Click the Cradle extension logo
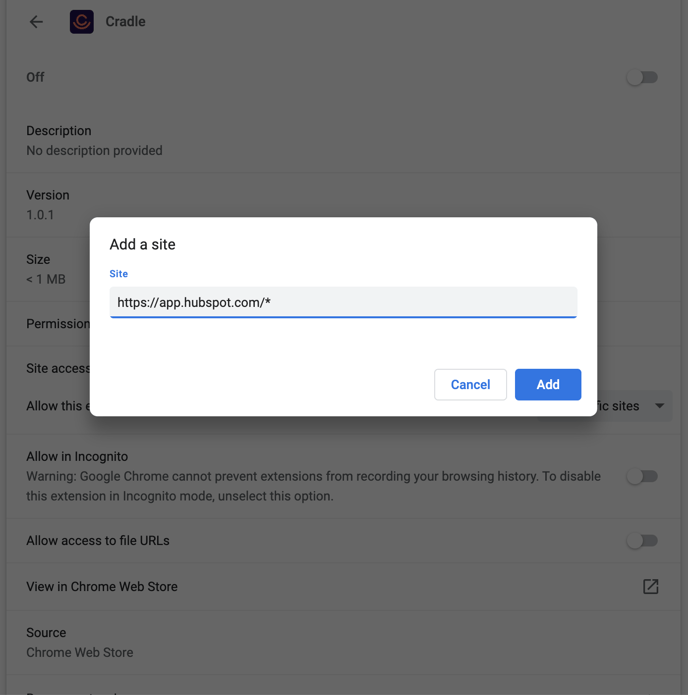The height and width of the screenshot is (695, 688). click(x=82, y=21)
